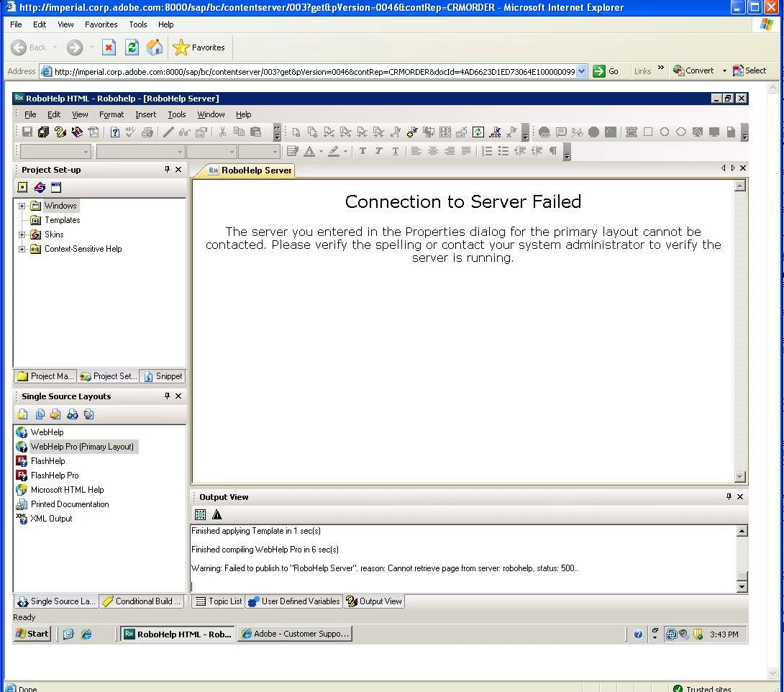Click the pilcrow show paragraph marks icon
This screenshot has height=692, width=784.
[x=553, y=150]
